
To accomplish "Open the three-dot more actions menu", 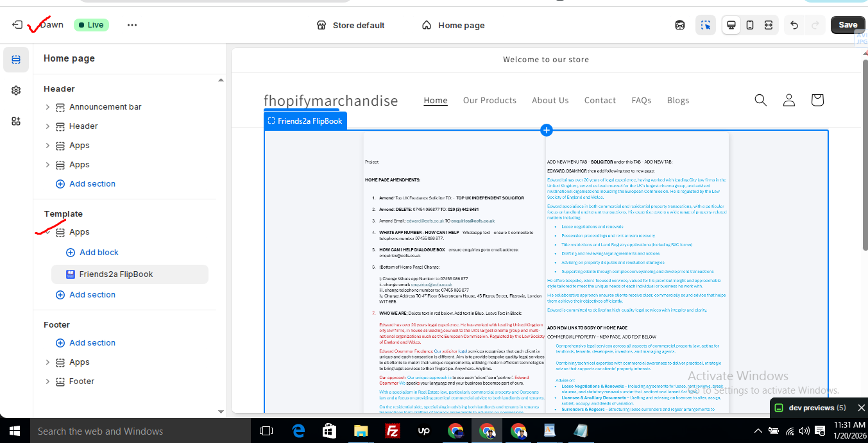I will click(x=132, y=25).
